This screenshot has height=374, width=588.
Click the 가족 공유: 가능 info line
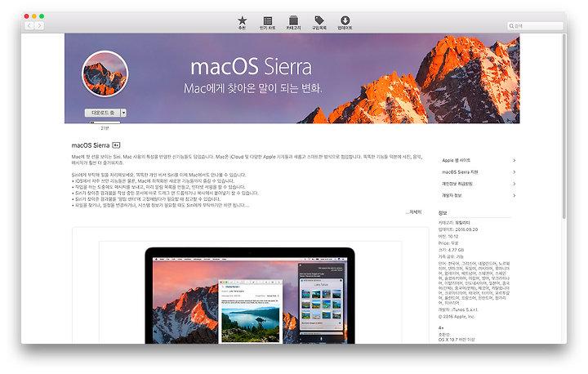[451, 256]
